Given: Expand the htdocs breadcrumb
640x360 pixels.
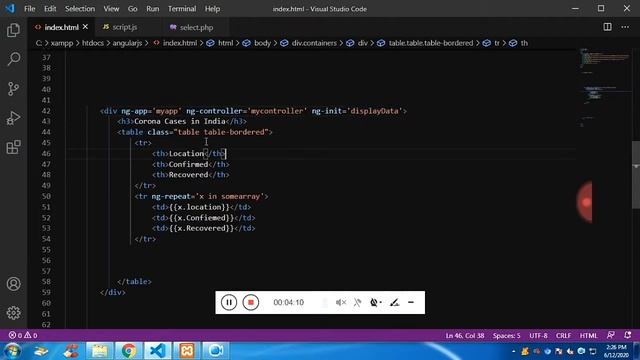Looking at the screenshot, I should [93, 43].
